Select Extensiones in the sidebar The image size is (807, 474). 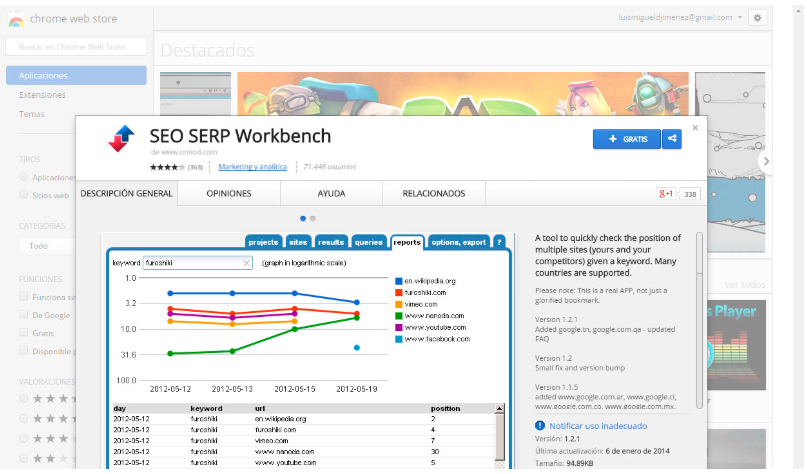(x=42, y=95)
